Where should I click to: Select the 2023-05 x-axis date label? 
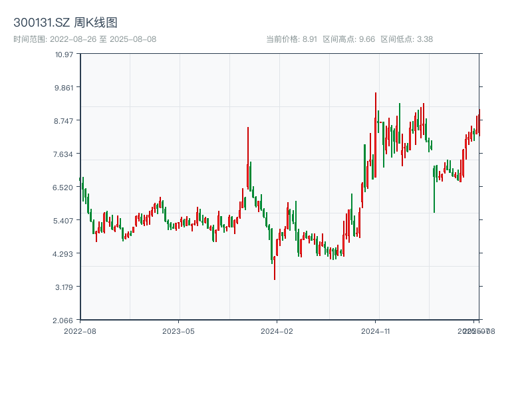(178, 331)
